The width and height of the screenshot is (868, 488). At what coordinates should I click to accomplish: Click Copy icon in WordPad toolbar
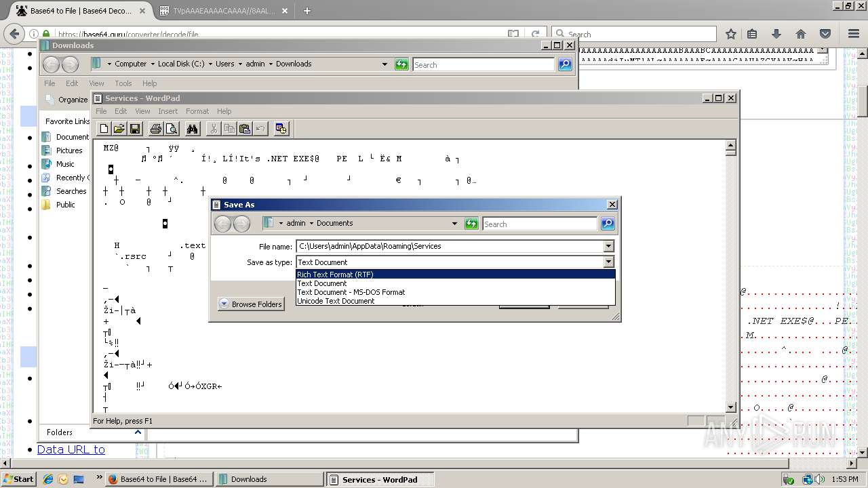pyautogui.click(x=229, y=129)
